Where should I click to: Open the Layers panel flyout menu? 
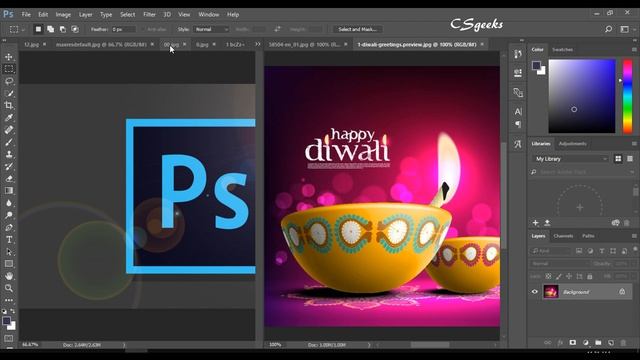click(634, 236)
